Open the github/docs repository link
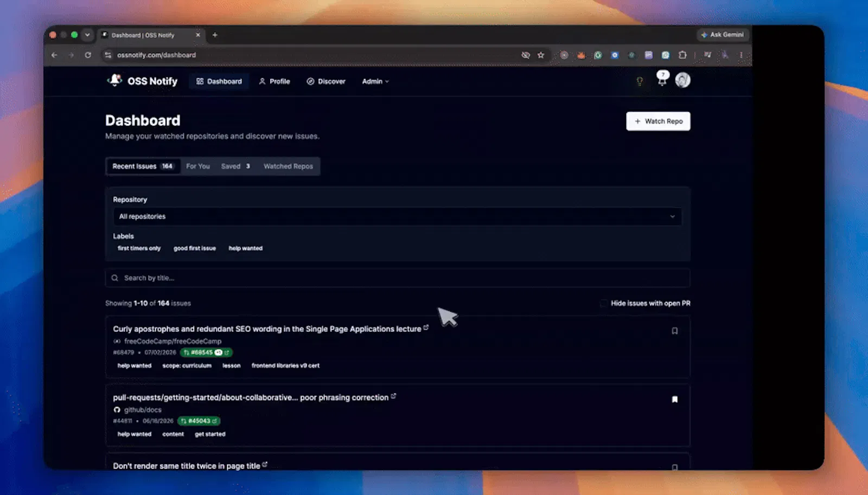This screenshot has width=868, height=495. point(143,410)
